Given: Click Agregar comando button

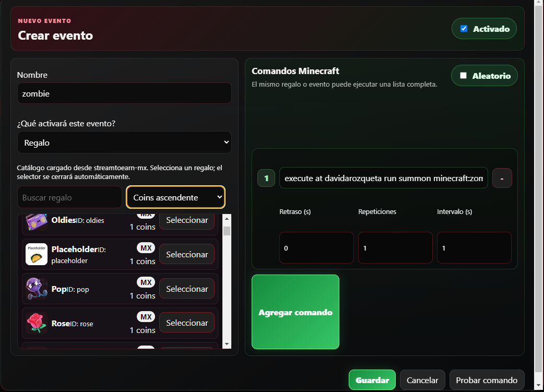Looking at the screenshot, I should pyautogui.click(x=295, y=312).
